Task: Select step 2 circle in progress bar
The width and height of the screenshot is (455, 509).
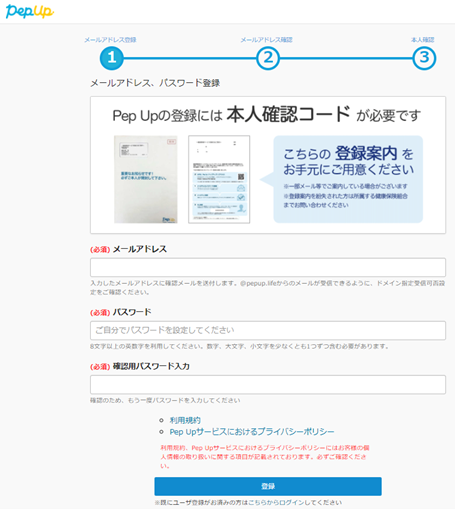Action: 268,58
